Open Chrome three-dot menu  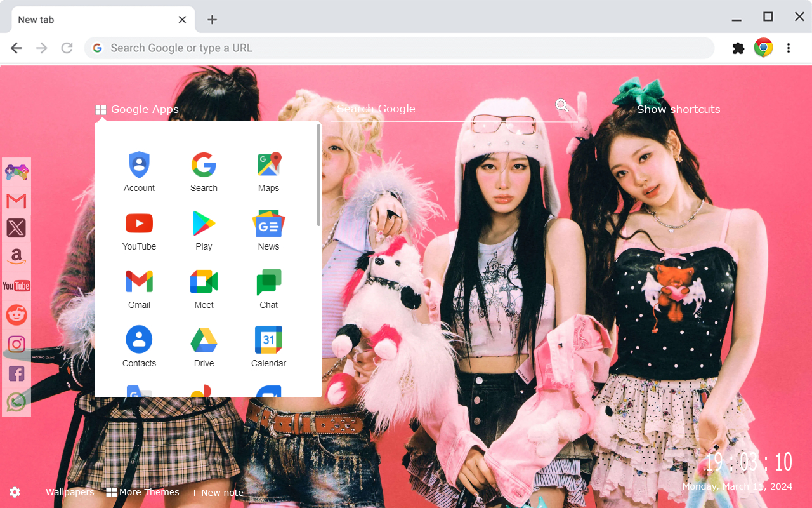pyautogui.click(x=789, y=48)
